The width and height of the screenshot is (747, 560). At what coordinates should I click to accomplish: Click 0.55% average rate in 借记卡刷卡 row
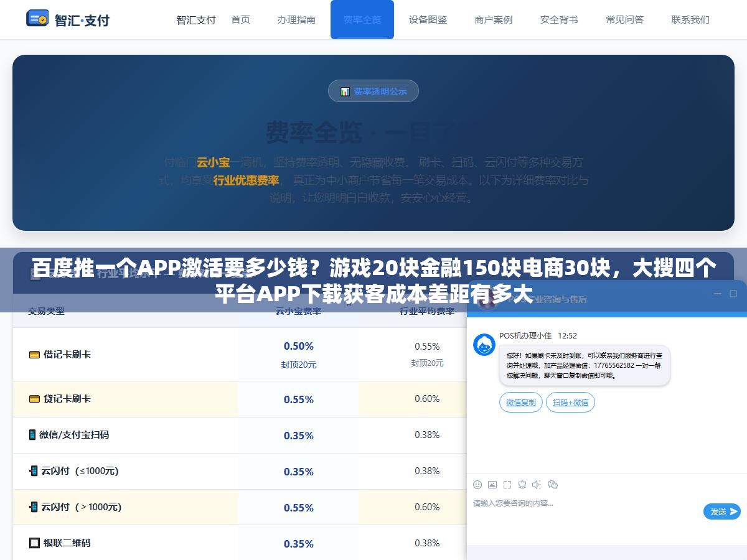coord(427,346)
